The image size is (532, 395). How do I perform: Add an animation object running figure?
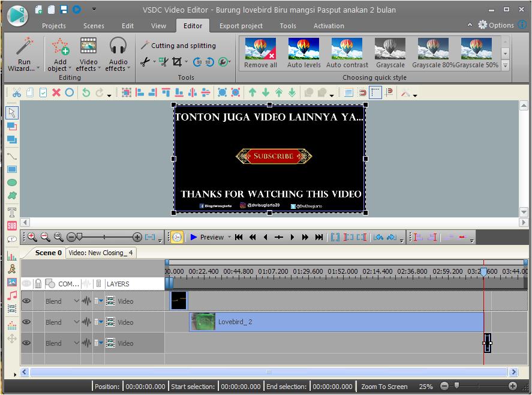pos(12,269)
